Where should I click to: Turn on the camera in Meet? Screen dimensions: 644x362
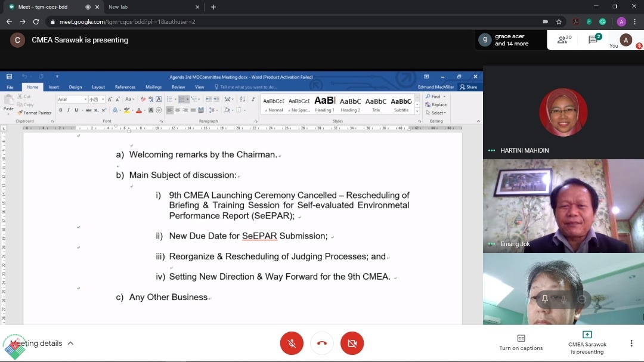[x=352, y=343]
